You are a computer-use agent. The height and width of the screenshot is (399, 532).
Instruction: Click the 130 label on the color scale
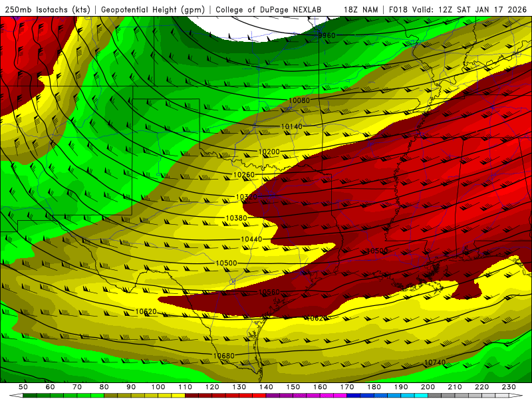point(239,387)
